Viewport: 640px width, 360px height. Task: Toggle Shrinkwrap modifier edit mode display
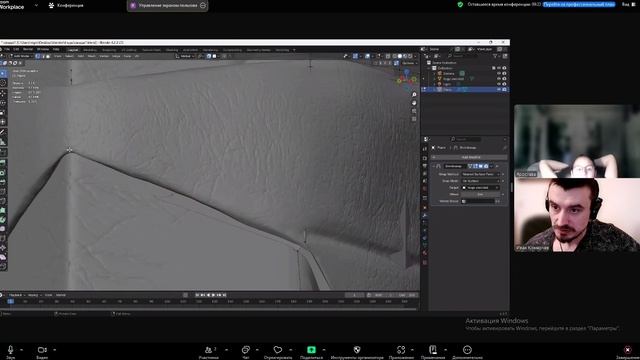click(x=476, y=166)
